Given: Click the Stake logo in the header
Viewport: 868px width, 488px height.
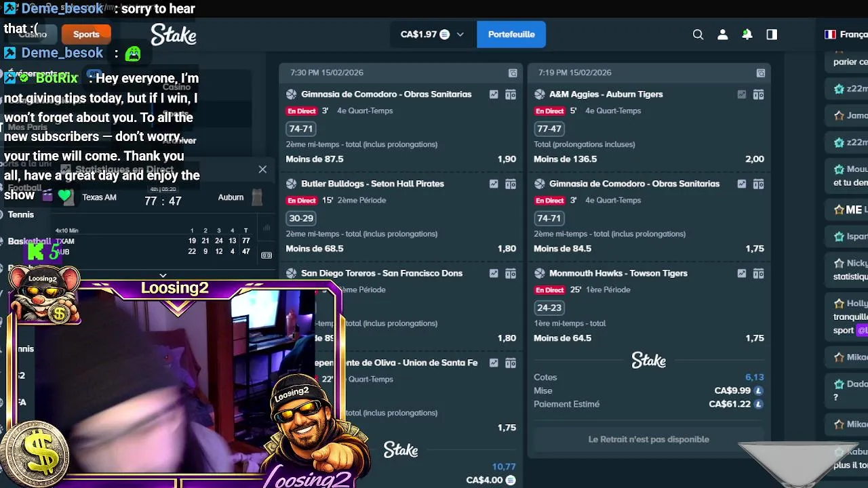Looking at the screenshot, I should pos(174,34).
